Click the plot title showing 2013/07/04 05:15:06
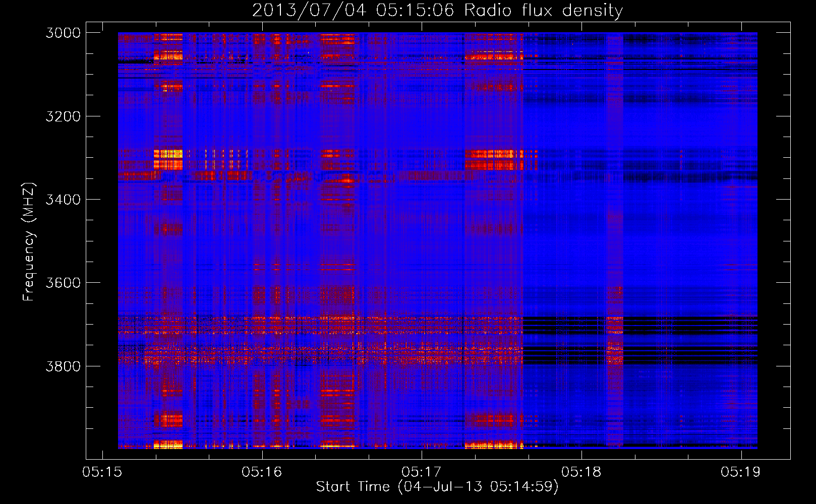The image size is (816, 504). click(437, 10)
